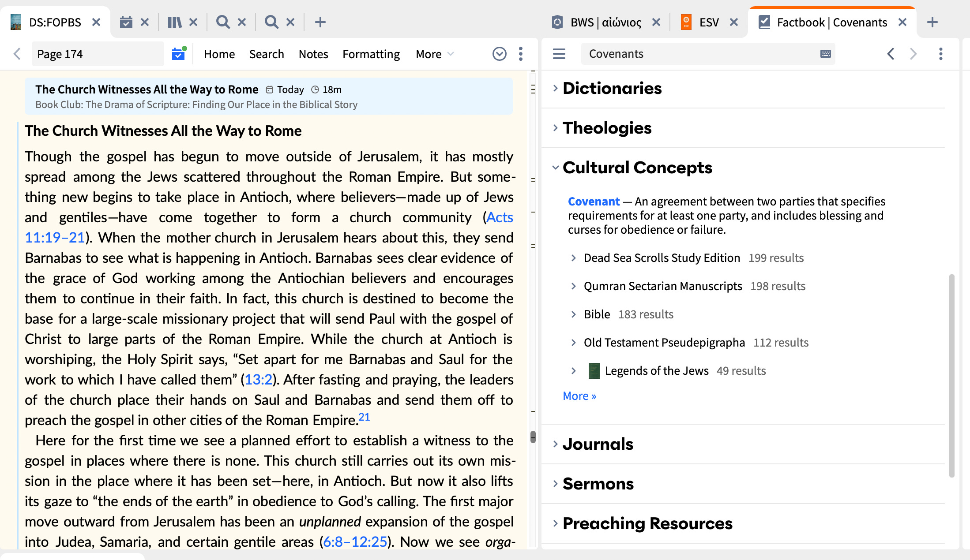Open the Search menu
970x560 pixels.
click(x=267, y=54)
